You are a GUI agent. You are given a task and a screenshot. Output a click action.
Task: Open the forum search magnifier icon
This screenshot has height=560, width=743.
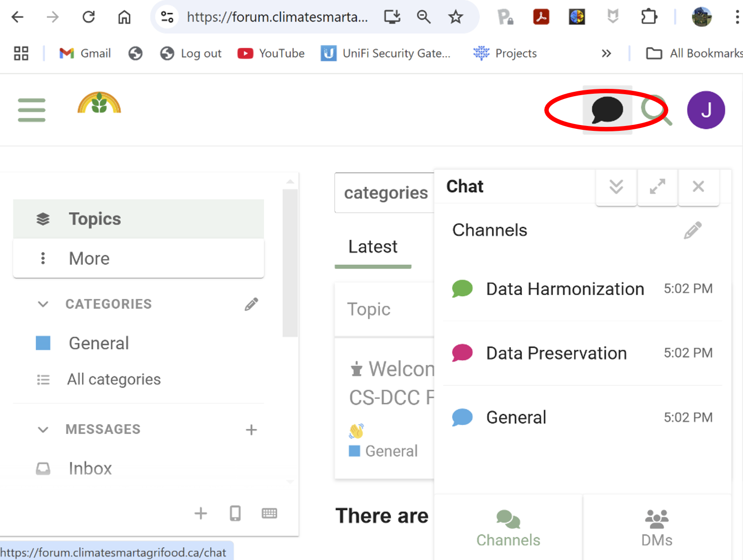[656, 110]
